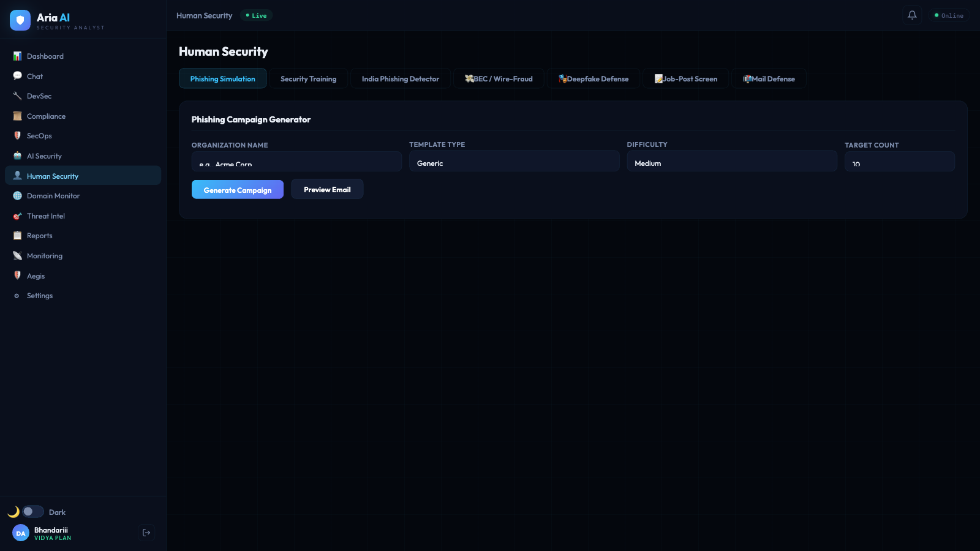Switch to India Phishing Detector tab
Viewport: 980px width, 551px height.
pos(401,79)
